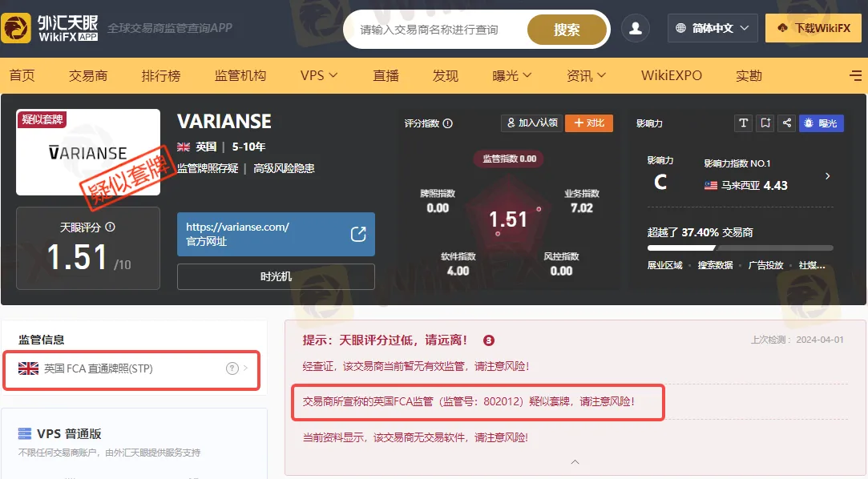Click the orange 对比 compare button
This screenshot has width=868, height=479.
click(x=589, y=123)
